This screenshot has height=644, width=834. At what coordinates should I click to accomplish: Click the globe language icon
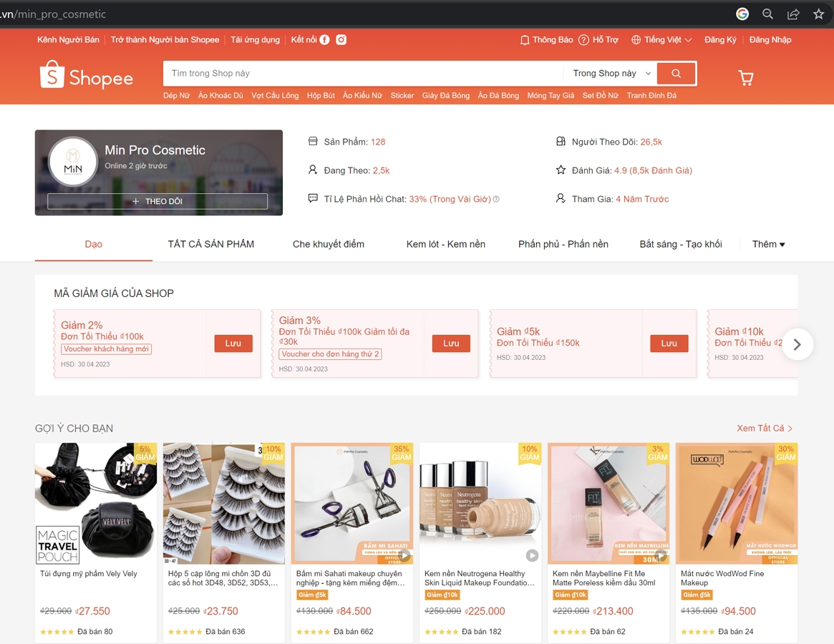pyautogui.click(x=636, y=40)
